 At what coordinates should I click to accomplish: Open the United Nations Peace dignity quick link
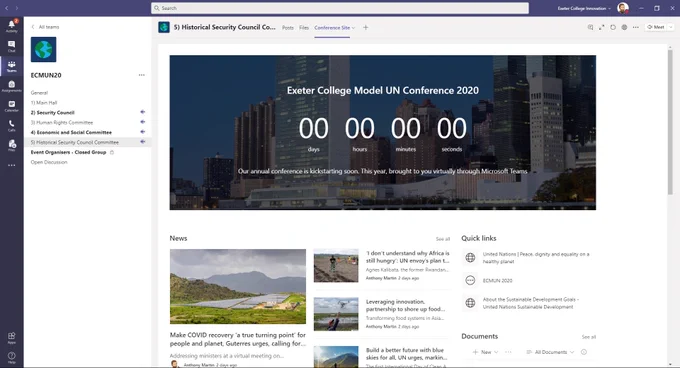(536, 258)
